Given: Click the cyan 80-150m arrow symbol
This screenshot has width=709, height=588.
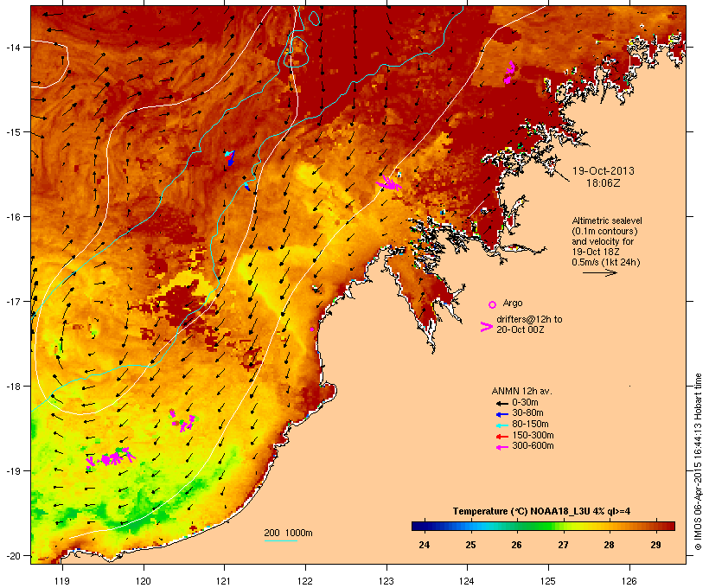Looking at the screenshot, I should point(501,425).
